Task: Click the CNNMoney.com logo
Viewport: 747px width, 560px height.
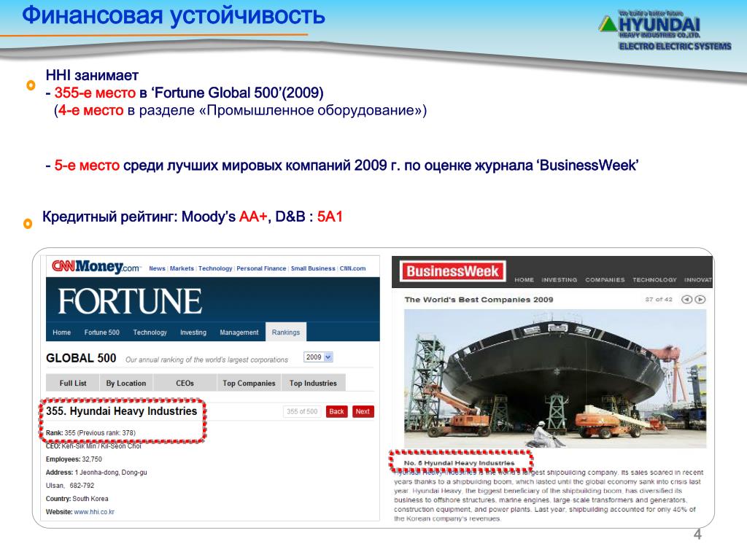Action: pos(96,267)
